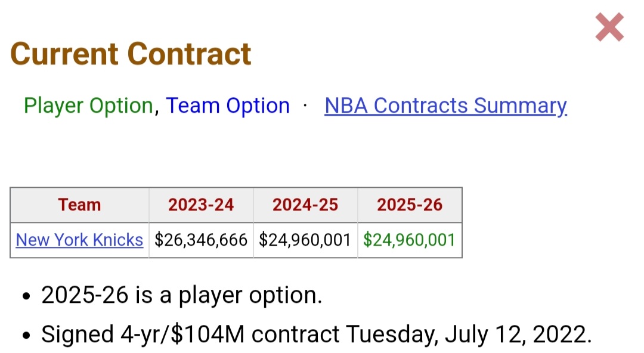Click the 'July 12, 2022' signing date
644x353 pixels.
tap(518, 335)
